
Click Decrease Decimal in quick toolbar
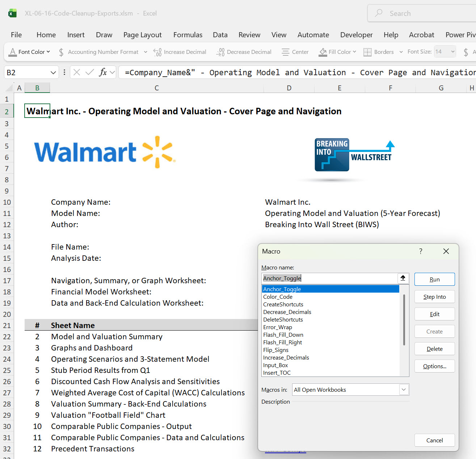pos(244,52)
